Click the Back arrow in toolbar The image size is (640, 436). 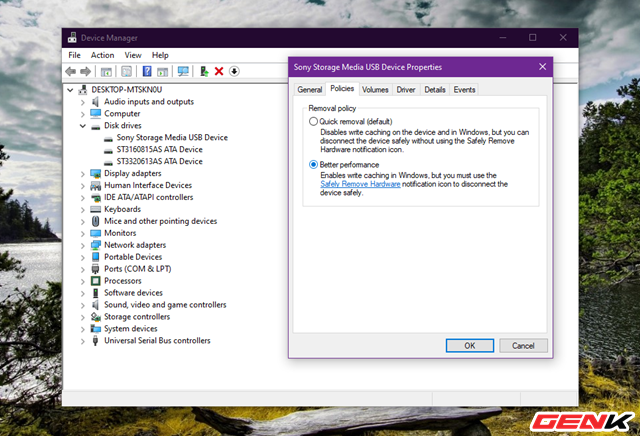(x=71, y=72)
